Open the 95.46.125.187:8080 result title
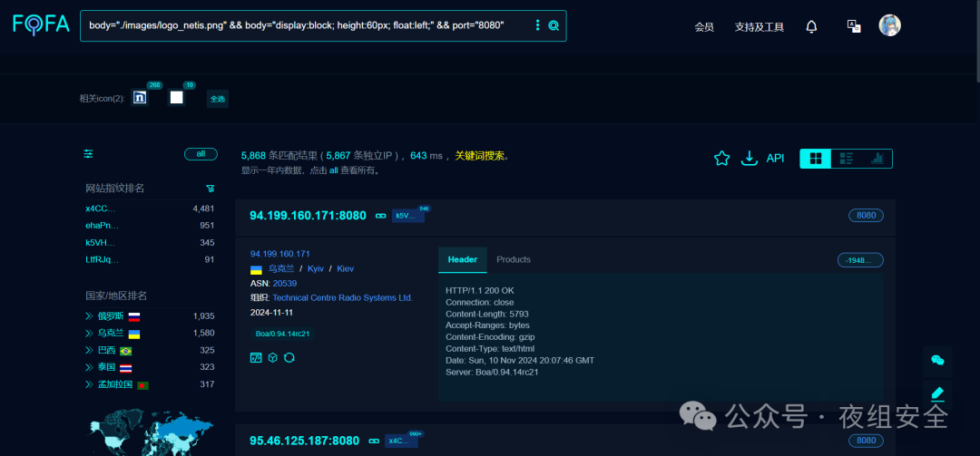 coord(304,441)
